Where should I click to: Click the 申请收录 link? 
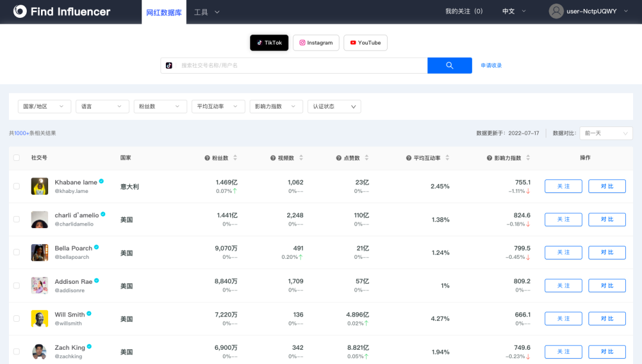pos(492,65)
